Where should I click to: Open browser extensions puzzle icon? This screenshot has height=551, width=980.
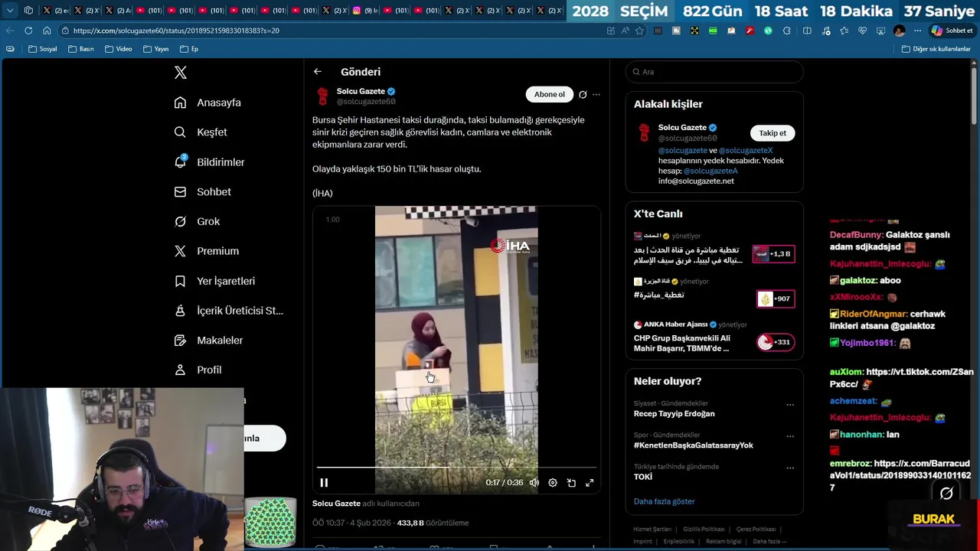(787, 31)
